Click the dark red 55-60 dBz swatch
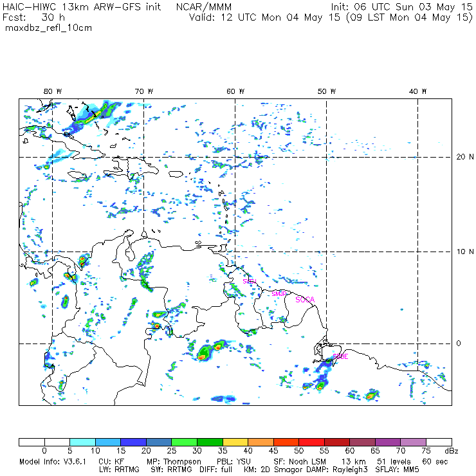Viewport: 476px width, 476px height. (x=337, y=442)
